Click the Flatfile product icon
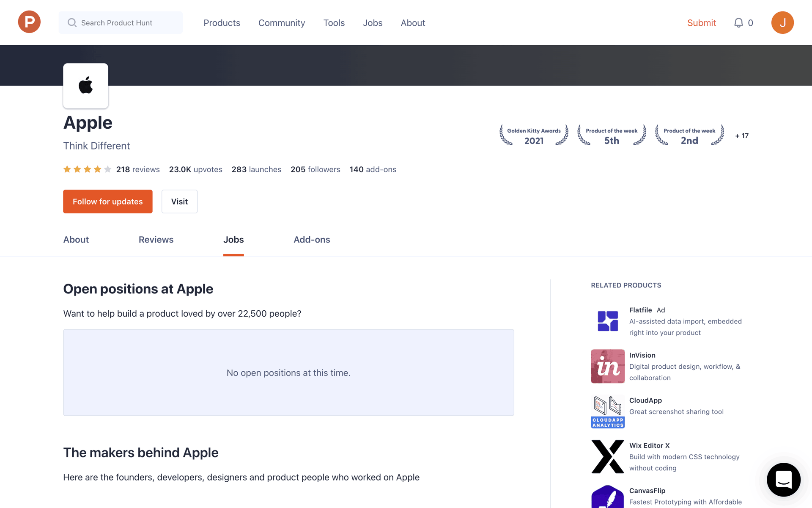Viewport: 812px width, 508px height. tap(608, 321)
